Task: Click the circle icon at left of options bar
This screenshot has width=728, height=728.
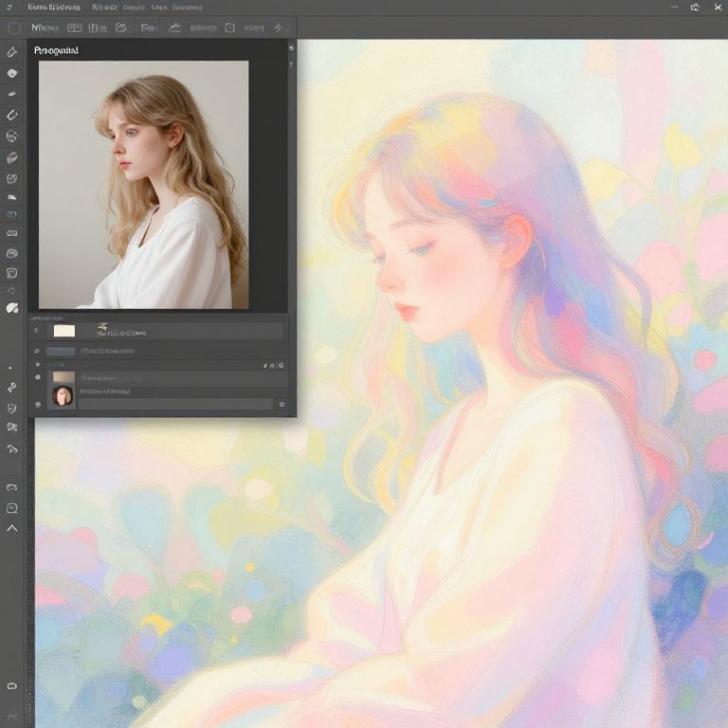Action: pyautogui.click(x=14, y=28)
